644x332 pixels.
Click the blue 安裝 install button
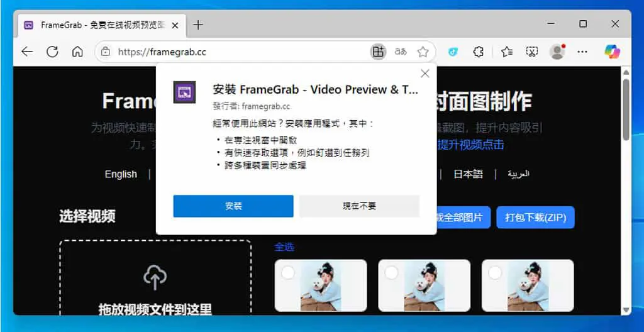(233, 206)
